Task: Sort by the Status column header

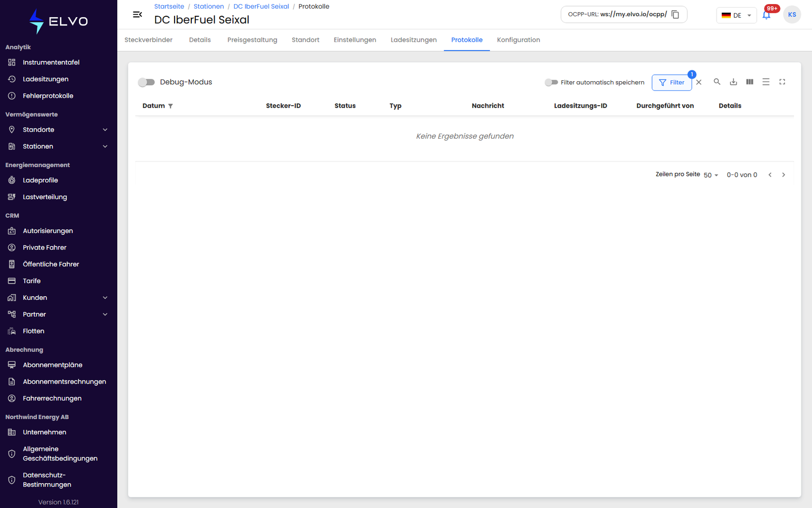Action: [x=345, y=106]
